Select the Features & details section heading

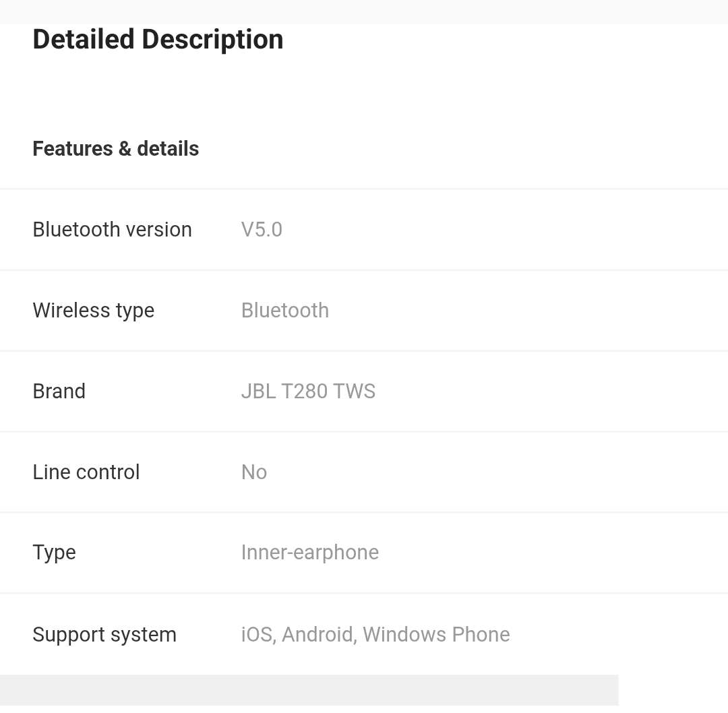coord(115,148)
